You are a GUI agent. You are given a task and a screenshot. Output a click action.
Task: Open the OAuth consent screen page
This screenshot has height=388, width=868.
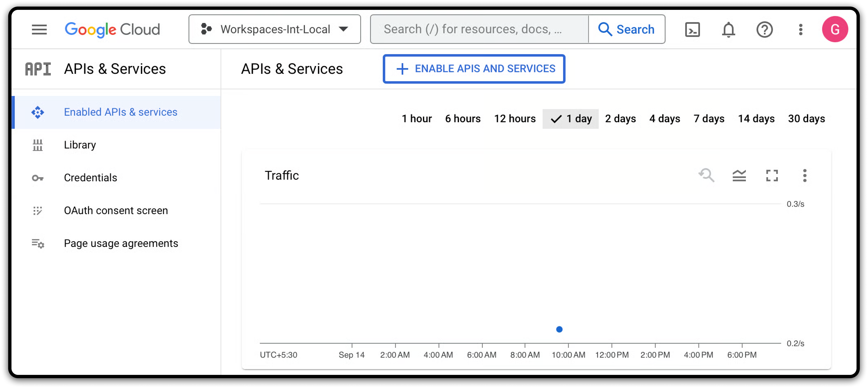[116, 210]
